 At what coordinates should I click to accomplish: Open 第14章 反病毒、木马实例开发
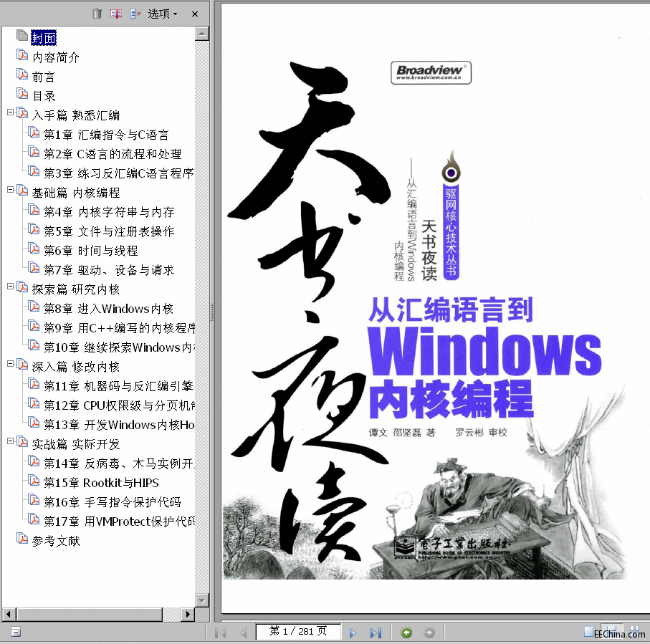[x=119, y=463]
